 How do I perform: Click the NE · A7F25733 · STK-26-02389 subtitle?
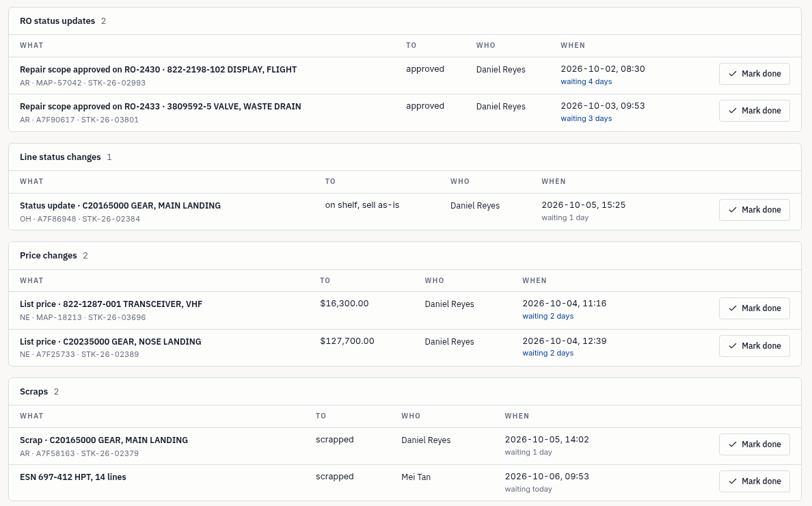pos(79,354)
